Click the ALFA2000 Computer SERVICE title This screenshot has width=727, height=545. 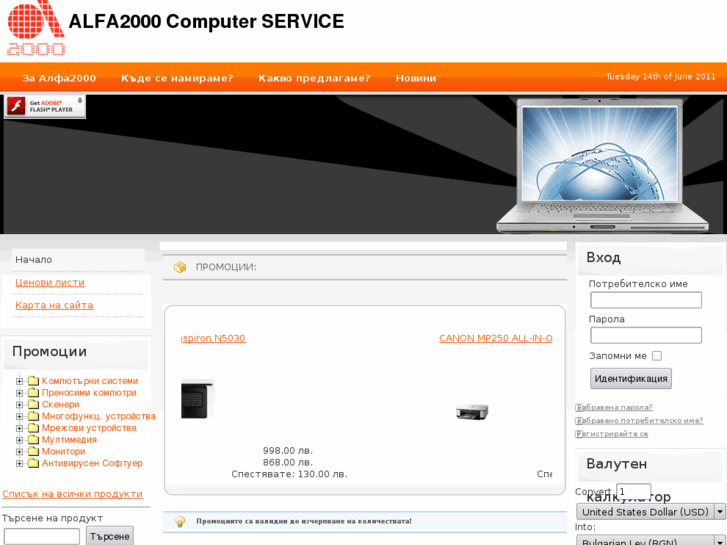(206, 21)
